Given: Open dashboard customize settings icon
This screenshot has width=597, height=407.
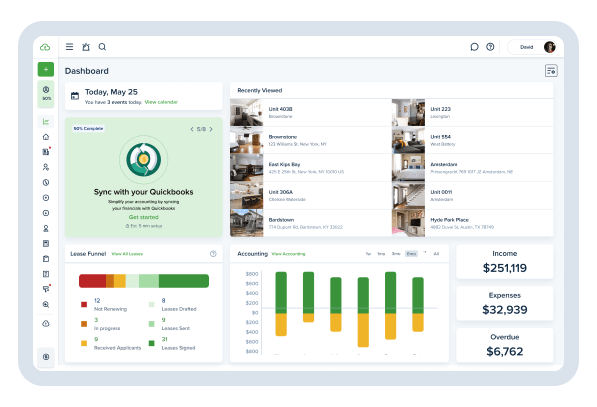Looking at the screenshot, I should (551, 71).
